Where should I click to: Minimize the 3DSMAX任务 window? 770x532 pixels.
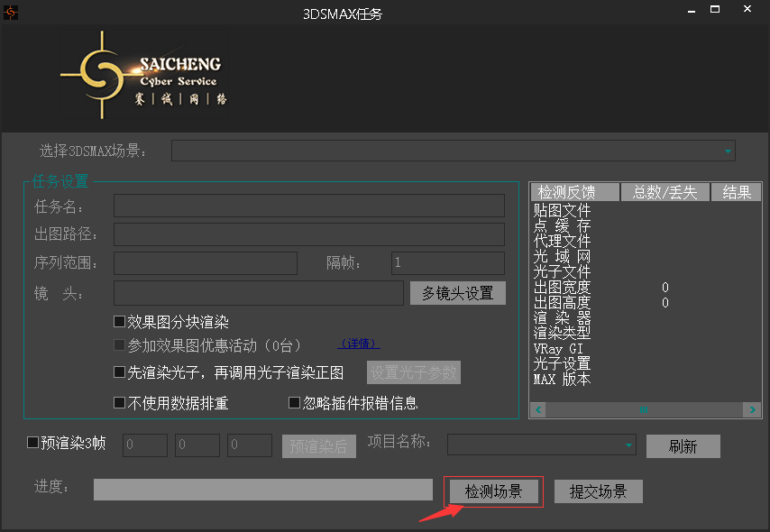[x=692, y=10]
